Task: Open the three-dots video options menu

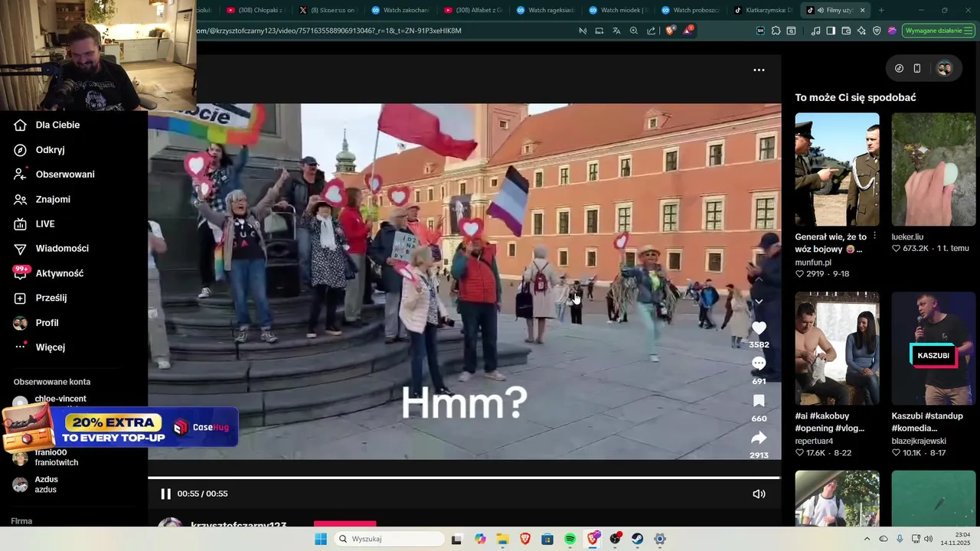Action: pyautogui.click(x=759, y=70)
